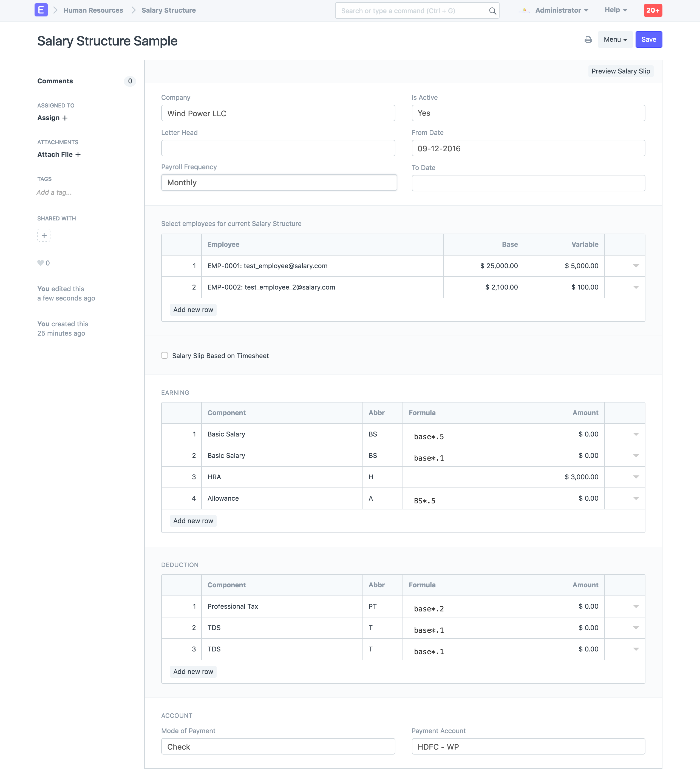Expand row arrow for Professional Tax deduction

pyautogui.click(x=636, y=606)
